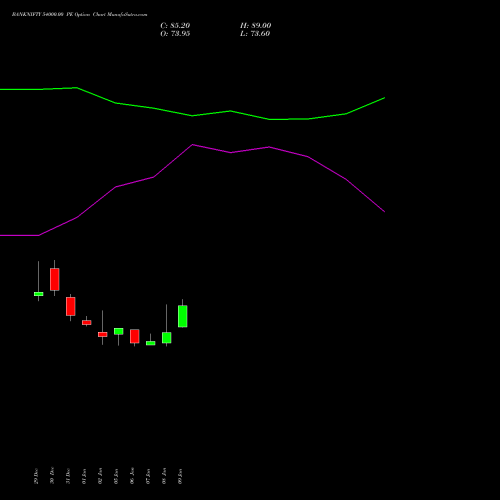This screenshot has height=500, width=500.
Task: Click the '05 Jan' date axis label
Action: click(x=116, y=476)
